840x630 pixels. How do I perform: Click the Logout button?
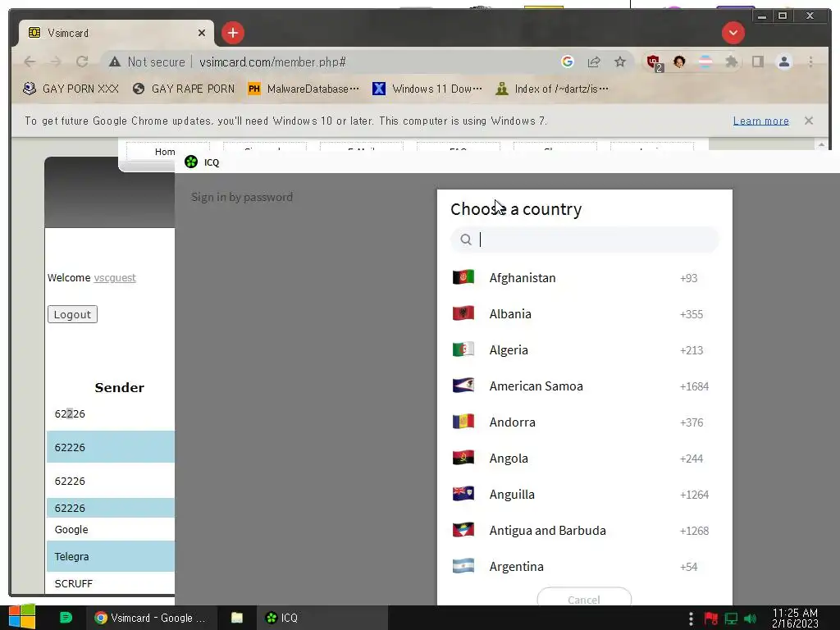pyautogui.click(x=72, y=314)
